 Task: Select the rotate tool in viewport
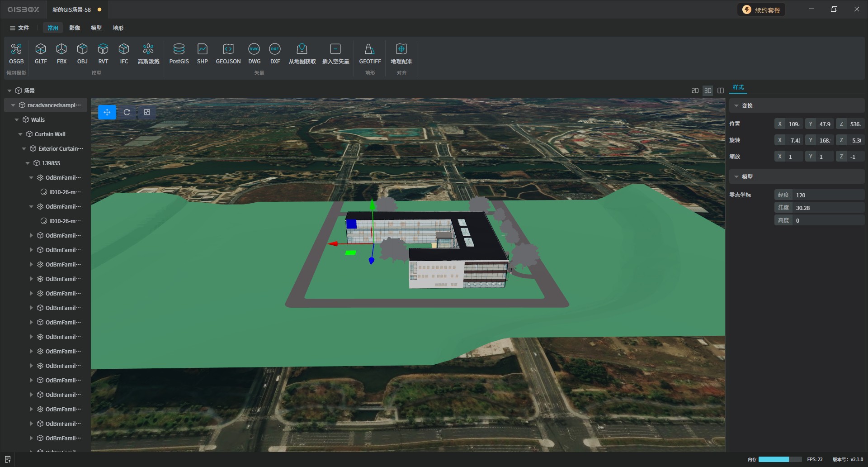pyautogui.click(x=127, y=112)
